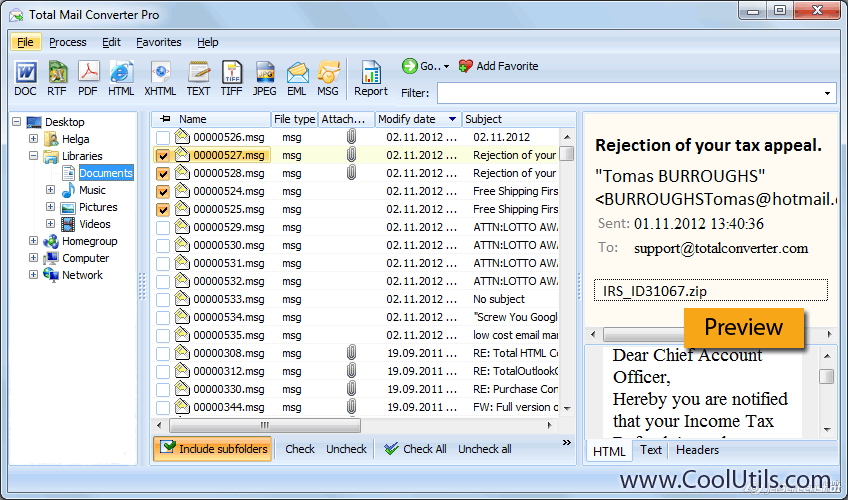Click the Uncheck button
This screenshot has width=848, height=500.
click(346, 449)
